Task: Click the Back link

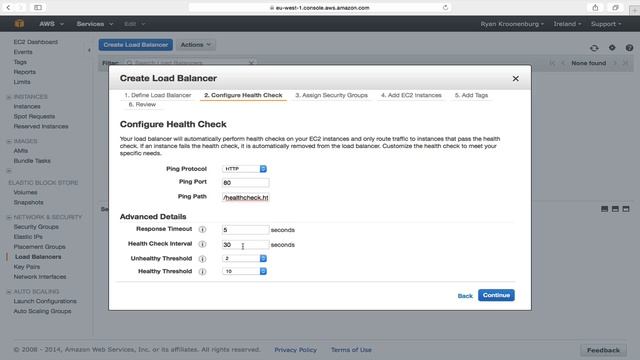Action: coord(465,296)
